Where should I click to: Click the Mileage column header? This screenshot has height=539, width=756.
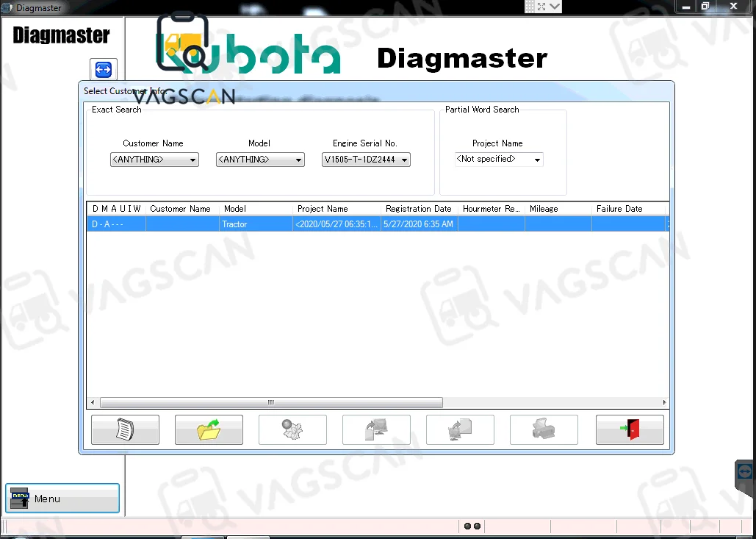(x=558, y=208)
